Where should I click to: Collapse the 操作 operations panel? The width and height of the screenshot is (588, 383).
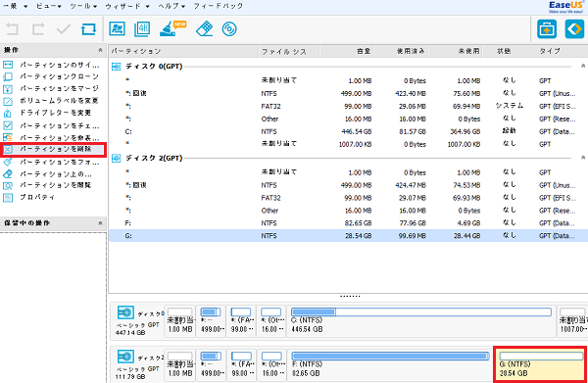pyautogui.click(x=100, y=50)
